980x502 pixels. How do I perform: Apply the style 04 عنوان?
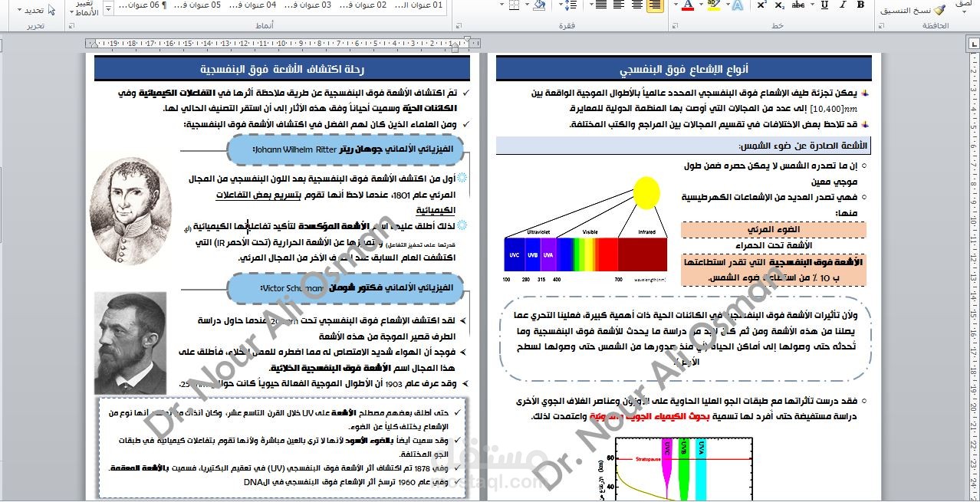(253, 5)
